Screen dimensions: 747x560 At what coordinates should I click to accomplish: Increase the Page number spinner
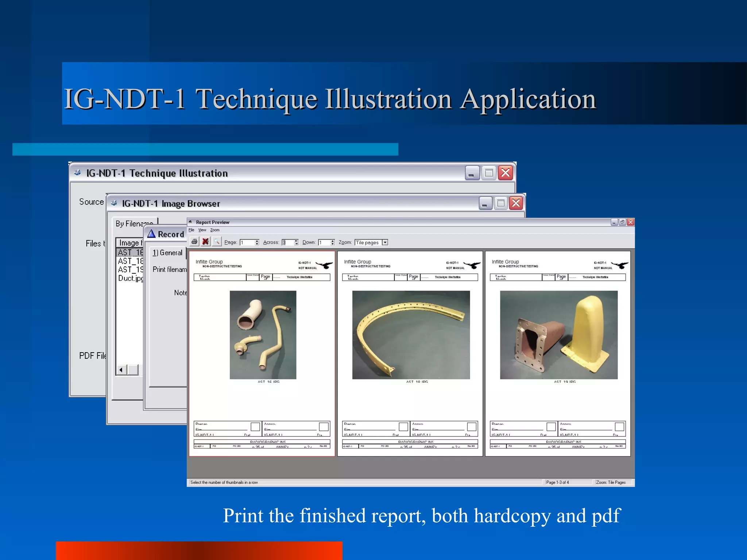click(257, 241)
